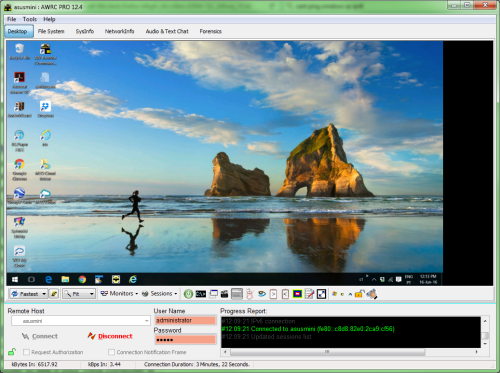This screenshot has height=373, width=500.
Task: Click the notepad with pencil icon
Action: click(310, 294)
